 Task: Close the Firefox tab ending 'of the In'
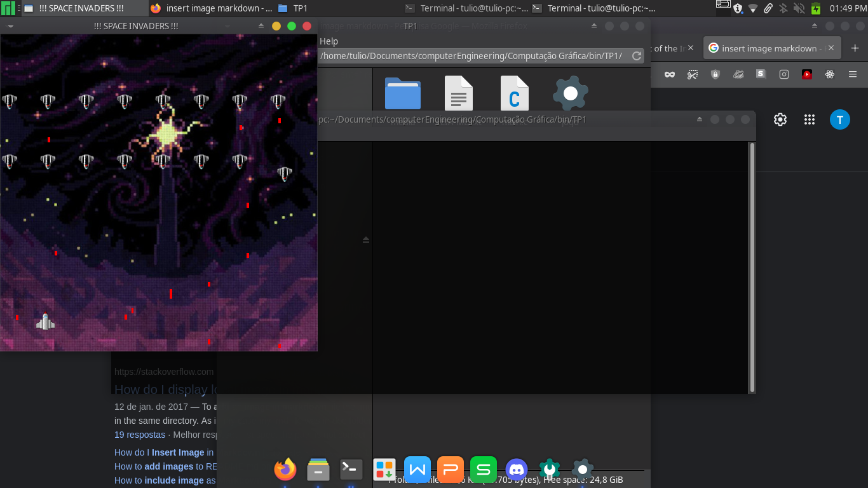click(x=691, y=48)
